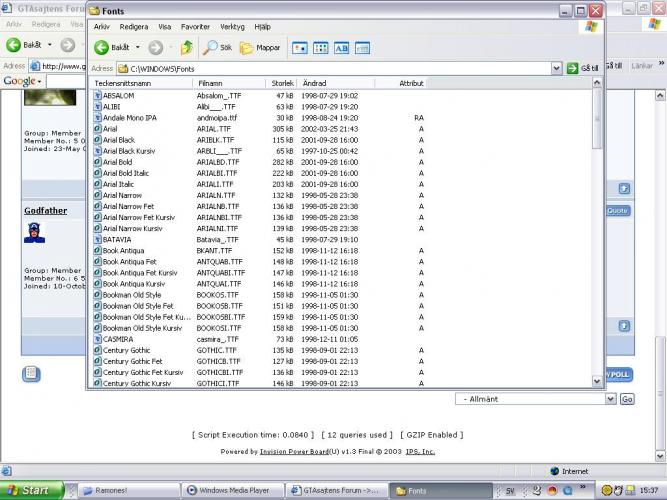Image resolution: width=667 pixels, height=500 pixels.
Task: Switch to details view in Fonts toolbar
Action: pyautogui.click(x=362, y=47)
